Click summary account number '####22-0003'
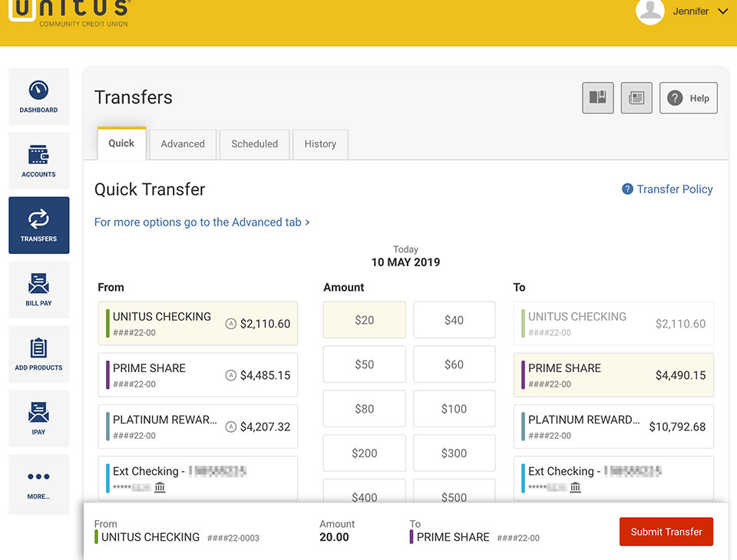 click(x=233, y=538)
